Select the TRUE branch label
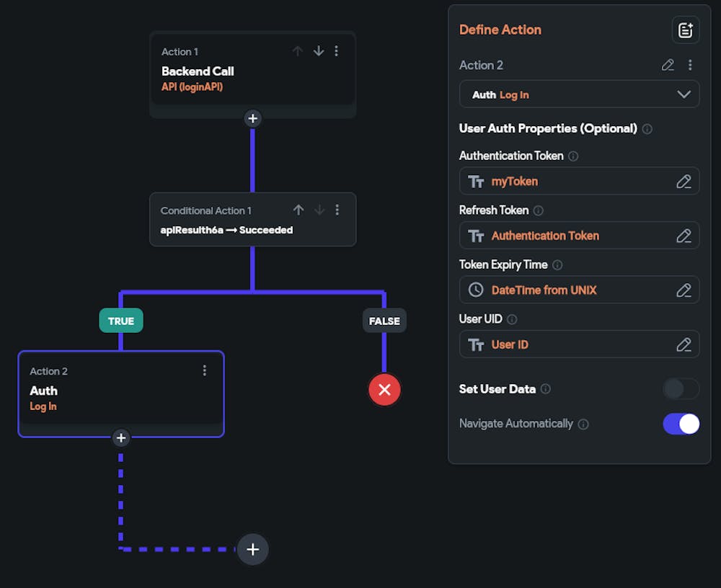This screenshot has width=721, height=588. click(x=120, y=321)
